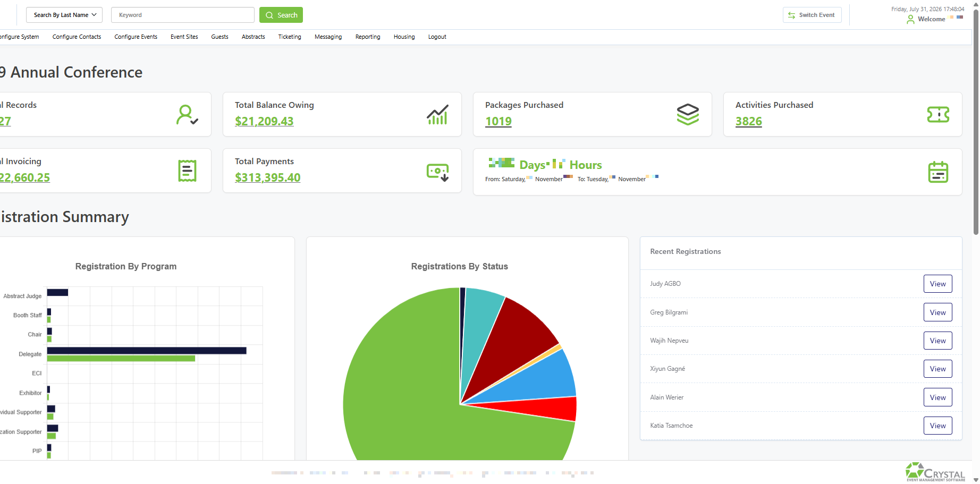Click the Activities Purchased ticket icon
Viewport: 980px width, 484px height.
tap(938, 114)
